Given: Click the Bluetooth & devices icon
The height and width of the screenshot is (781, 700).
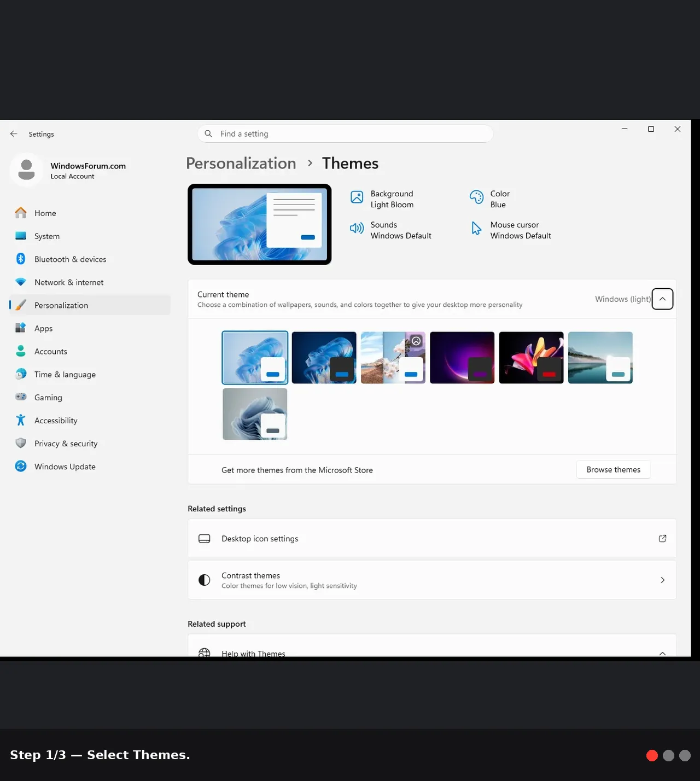Looking at the screenshot, I should (x=21, y=259).
